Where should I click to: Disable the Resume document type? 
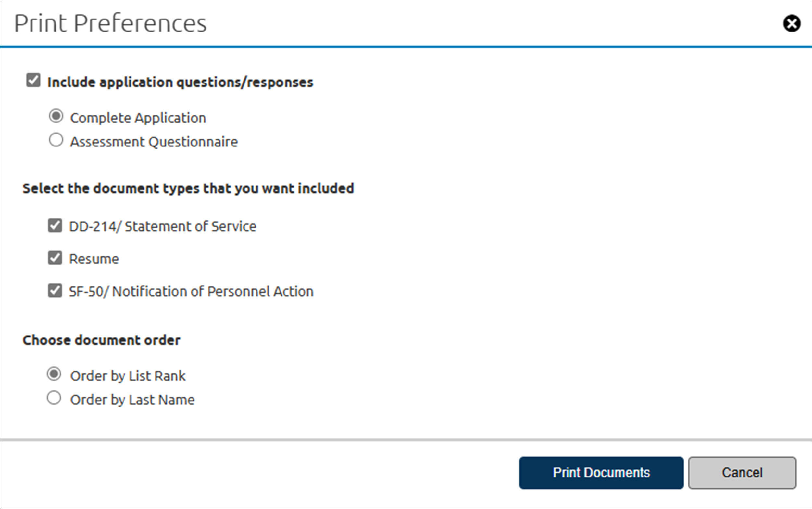click(x=55, y=258)
